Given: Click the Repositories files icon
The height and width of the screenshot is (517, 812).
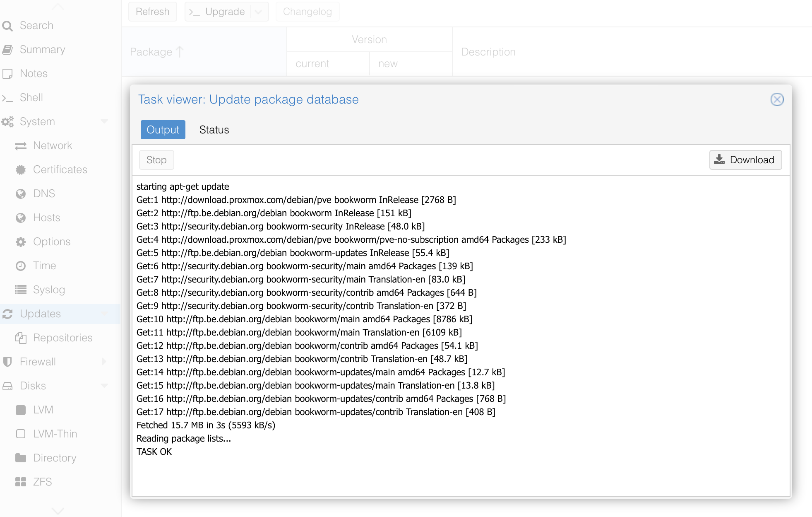Looking at the screenshot, I should pos(21,338).
